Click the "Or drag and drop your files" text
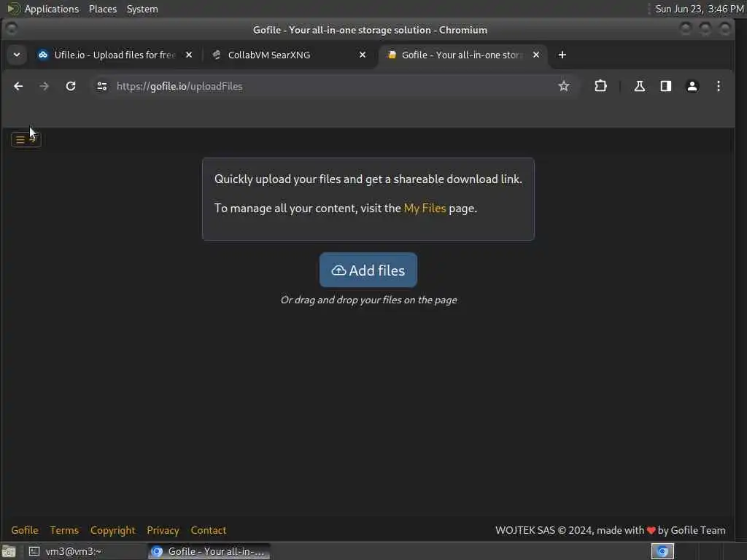The image size is (747, 560). click(x=368, y=300)
